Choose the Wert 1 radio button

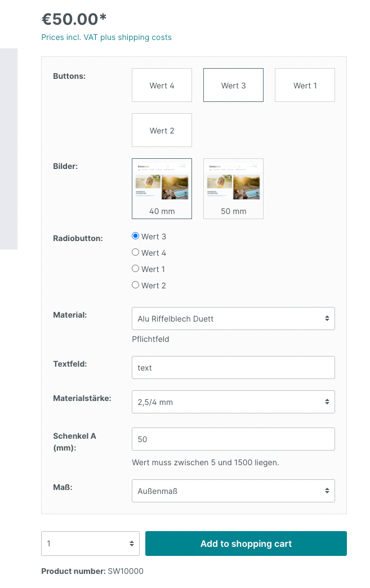tap(135, 269)
